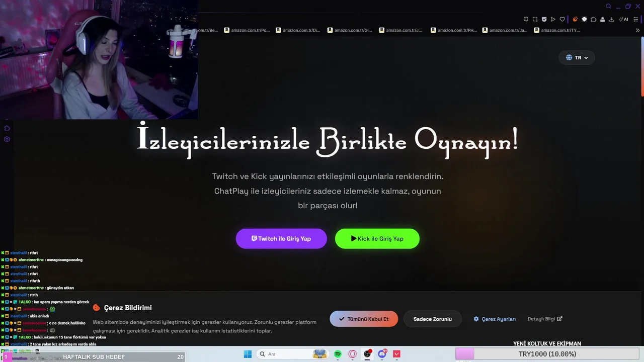Image resolution: width=644 pixels, height=362 pixels.
Task: Open the amazon.com.tr/Ja... bookmark
Action: tap(505, 30)
